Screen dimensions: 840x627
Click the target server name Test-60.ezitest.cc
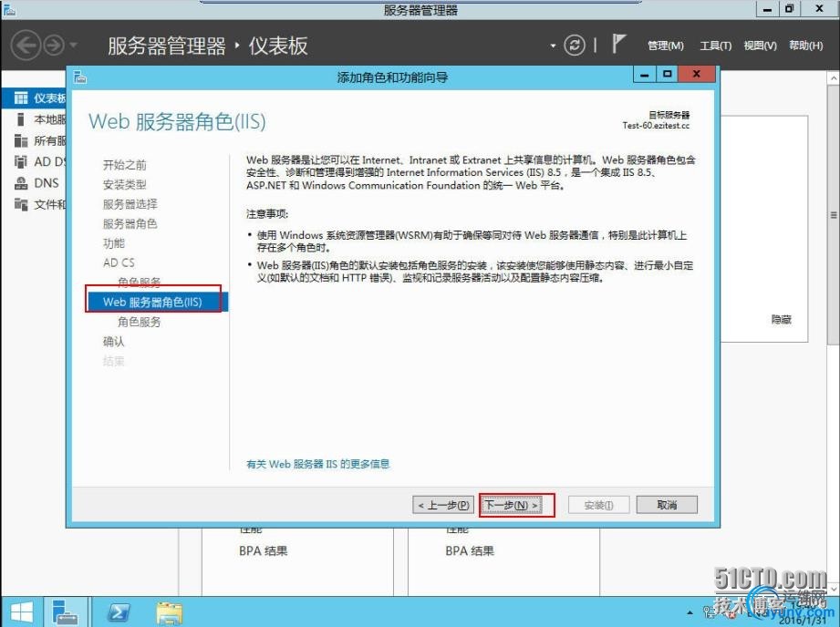pyautogui.click(x=657, y=126)
